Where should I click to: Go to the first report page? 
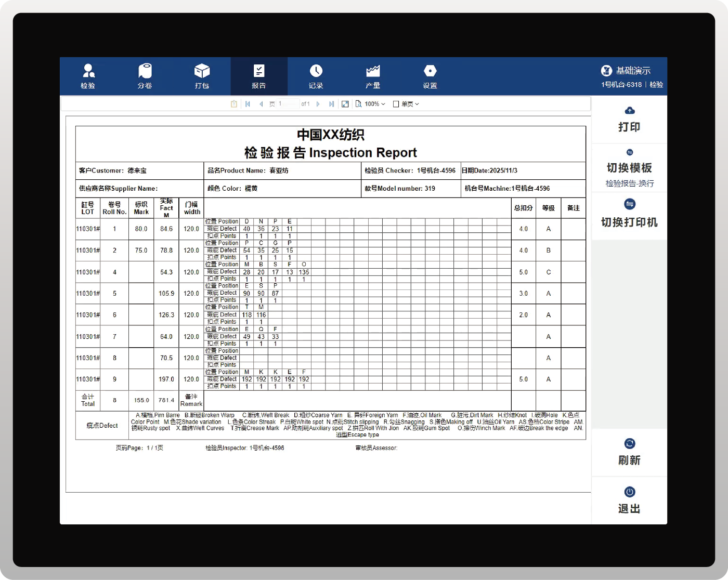click(248, 104)
